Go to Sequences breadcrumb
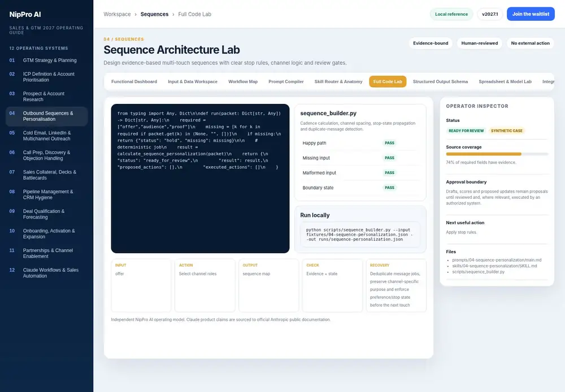Viewport: 565px width, 392px height. click(154, 15)
